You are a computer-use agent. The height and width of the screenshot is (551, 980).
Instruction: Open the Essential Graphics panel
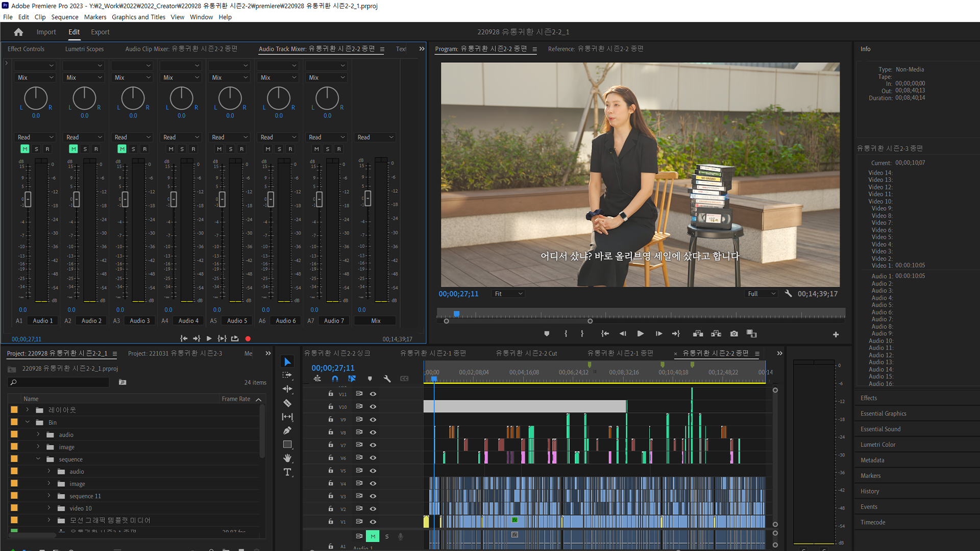(x=883, y=413)
